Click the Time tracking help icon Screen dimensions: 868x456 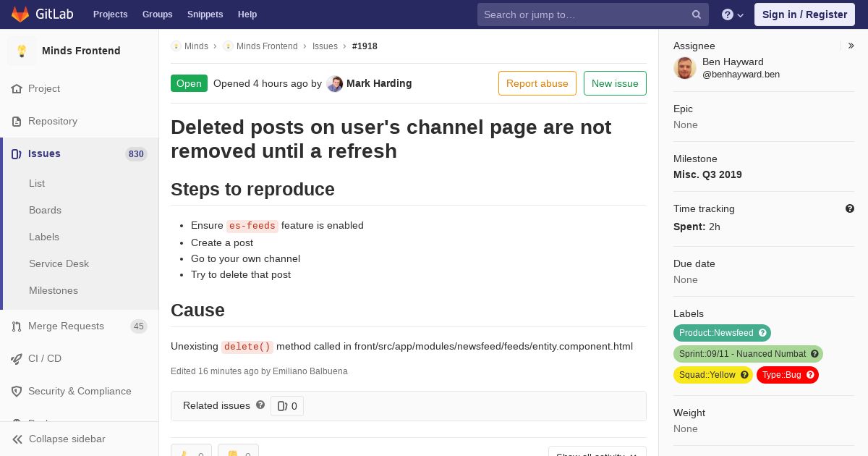[850, 208]
